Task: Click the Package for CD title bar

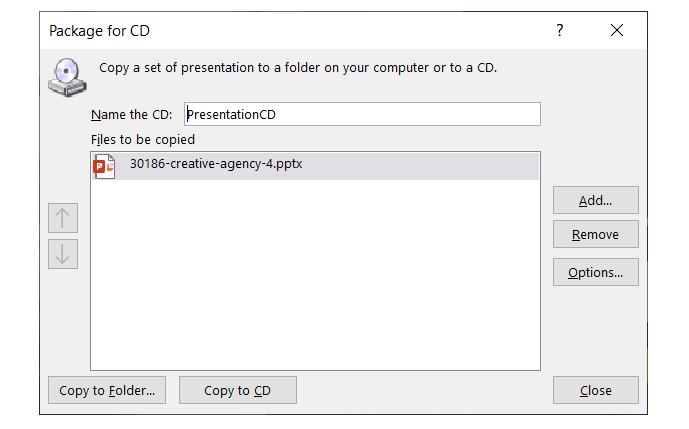Action: tap(250, 31)
